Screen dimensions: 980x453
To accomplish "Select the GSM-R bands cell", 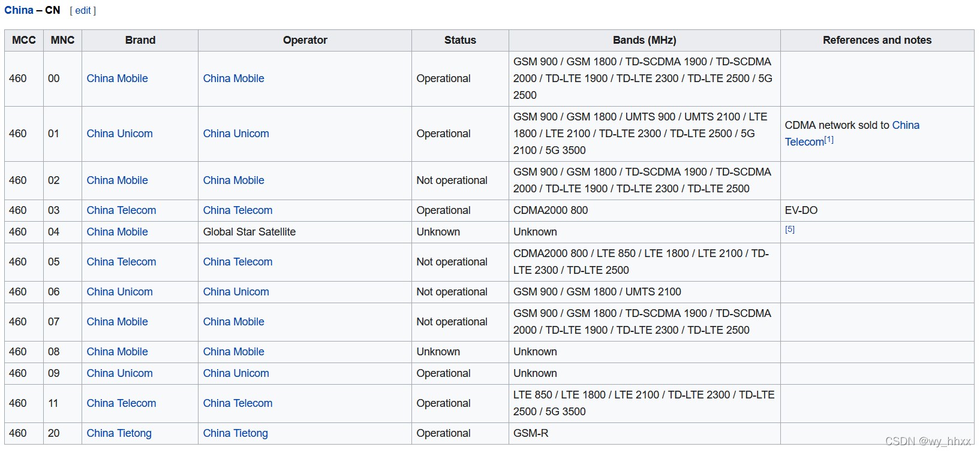I will [x=644, y=433].
